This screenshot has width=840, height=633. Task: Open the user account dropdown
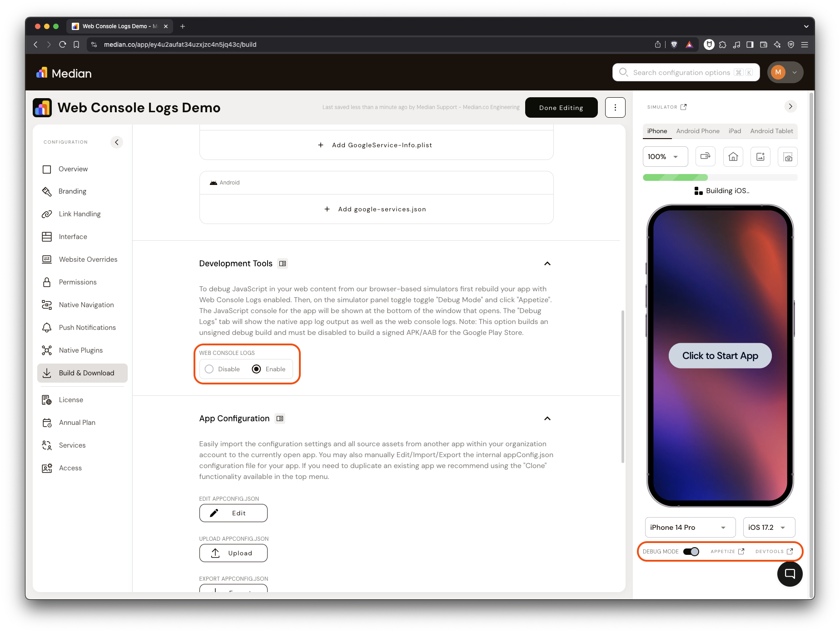[x=785, y=72]
